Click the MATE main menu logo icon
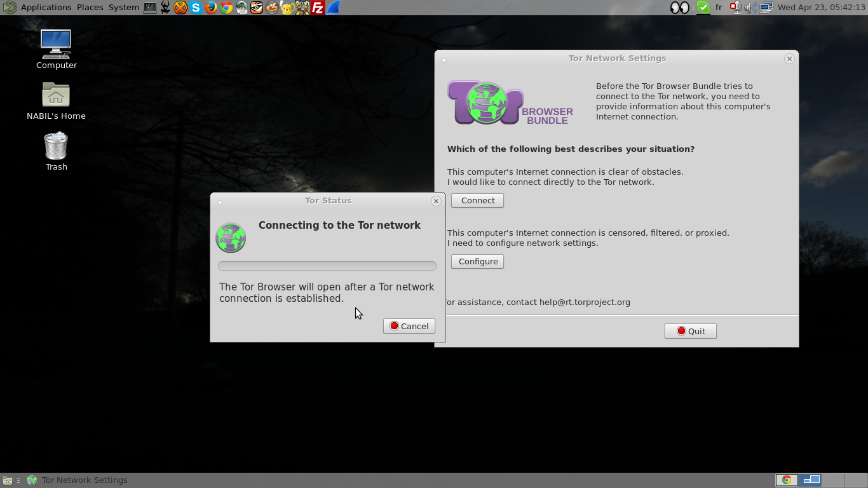The width and height of the screenshot is (868, 488). [x=10, y=8]
